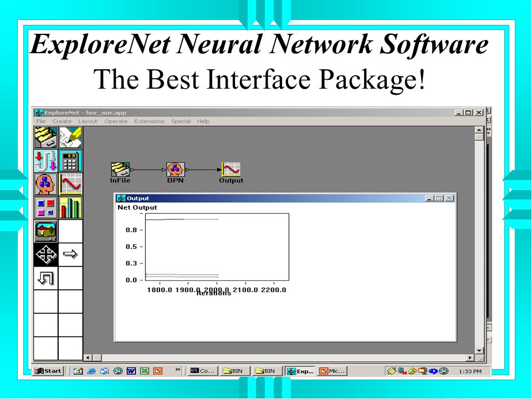532x399 pixels.
Task: Switch to the Co... command prompt taskbar button
Action: 203,371
